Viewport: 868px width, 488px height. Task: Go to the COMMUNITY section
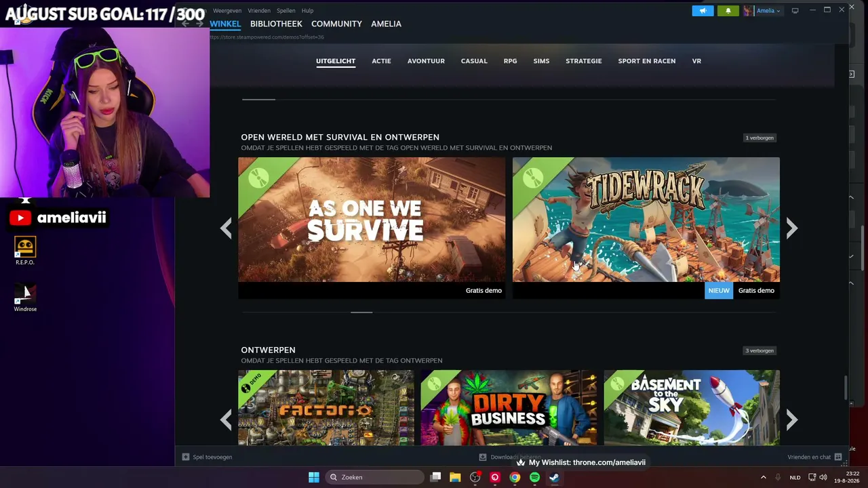point(336,24)
